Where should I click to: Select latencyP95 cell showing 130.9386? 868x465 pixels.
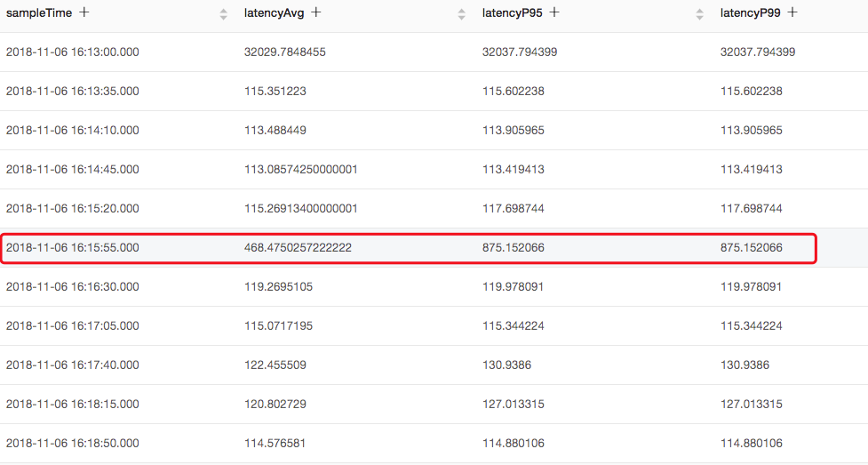point(506,365)
